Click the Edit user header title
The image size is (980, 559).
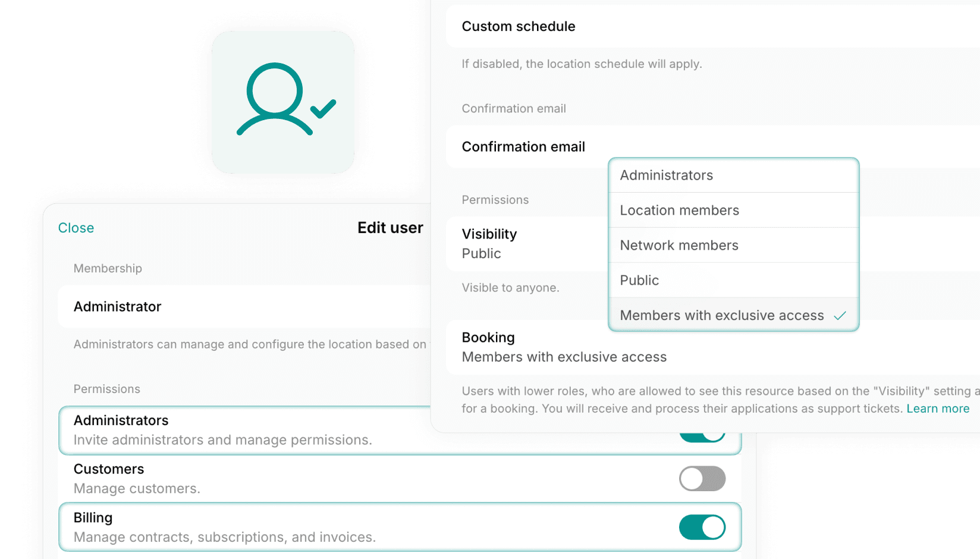(x=390, y=227)
